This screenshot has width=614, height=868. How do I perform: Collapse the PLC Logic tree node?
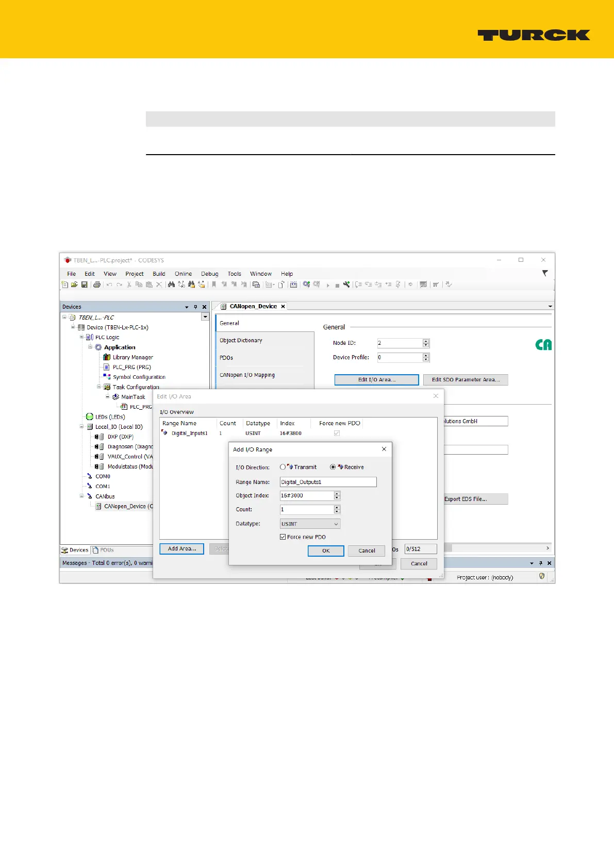[x=81, y=337]
